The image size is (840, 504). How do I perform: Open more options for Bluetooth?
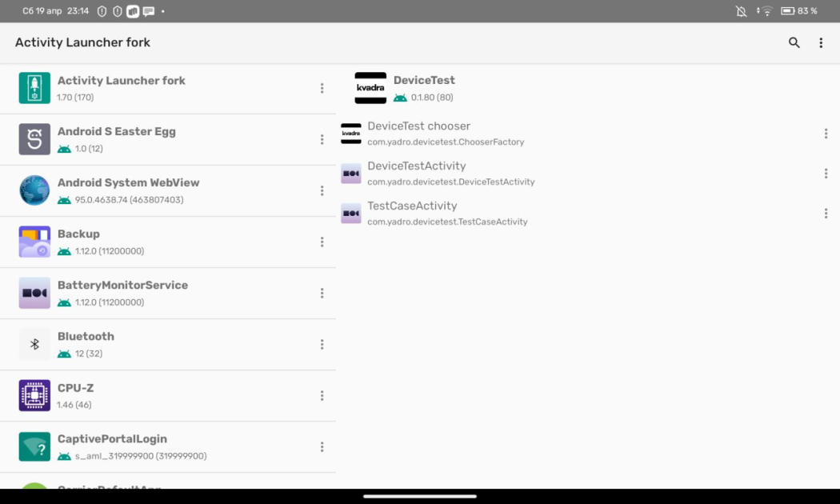[x=322, y=344]
